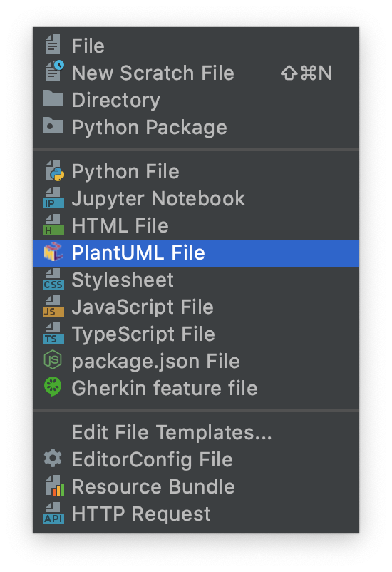
Task: Create a Jupyter Notebook
Action: click(x=196, y=198)
